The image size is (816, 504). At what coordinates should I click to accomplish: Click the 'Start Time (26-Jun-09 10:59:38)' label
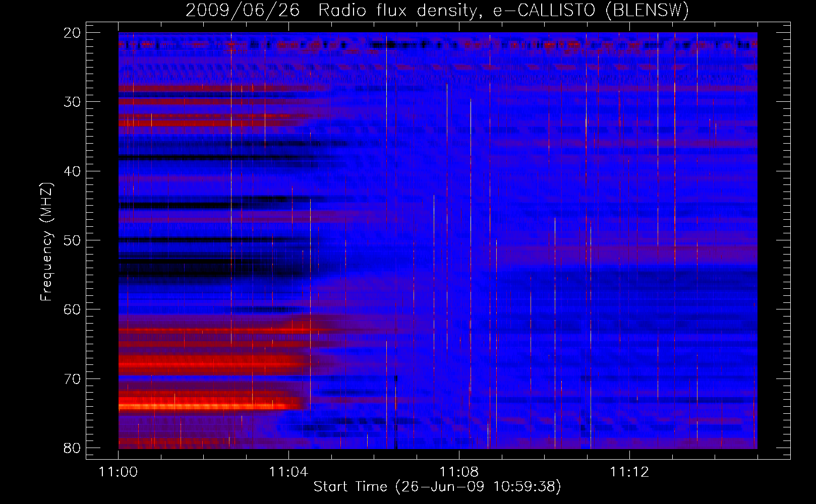click(437, 487)
